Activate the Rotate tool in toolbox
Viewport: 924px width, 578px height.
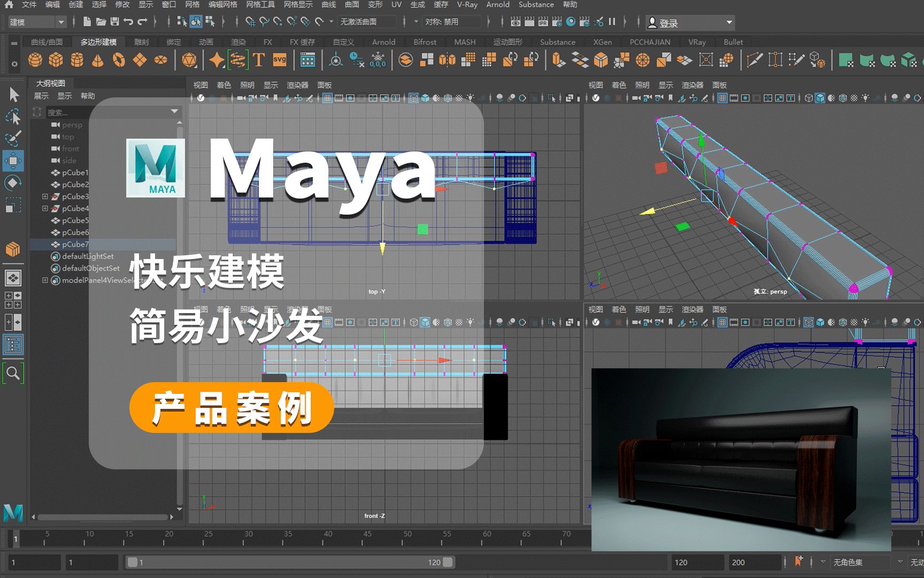(13, 183)
